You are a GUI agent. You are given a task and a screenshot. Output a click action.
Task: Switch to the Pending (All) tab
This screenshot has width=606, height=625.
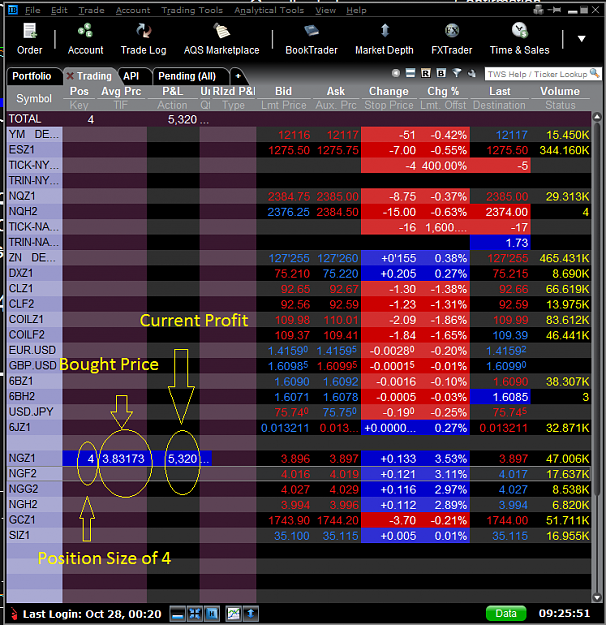click(187, 76)
